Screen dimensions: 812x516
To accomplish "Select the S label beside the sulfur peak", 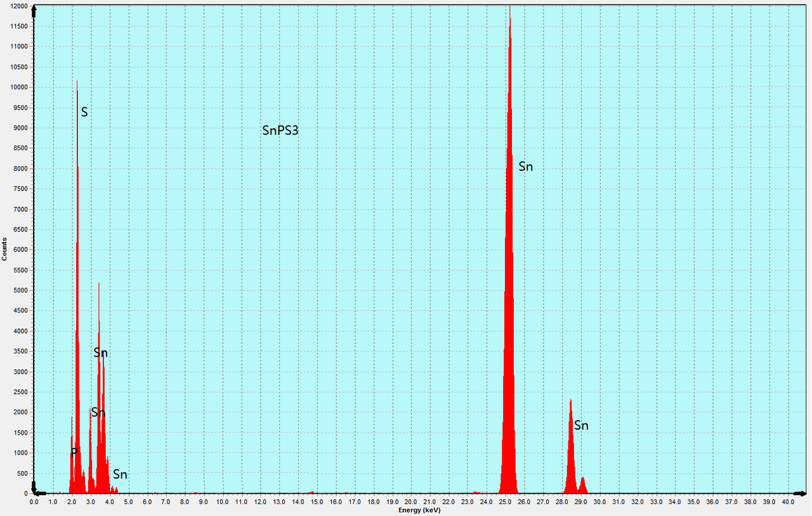I will (84, 112).
